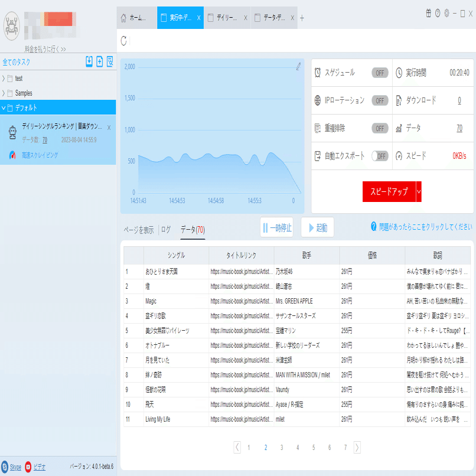
Task: Click the import task icon
Action: coord(89,61)
